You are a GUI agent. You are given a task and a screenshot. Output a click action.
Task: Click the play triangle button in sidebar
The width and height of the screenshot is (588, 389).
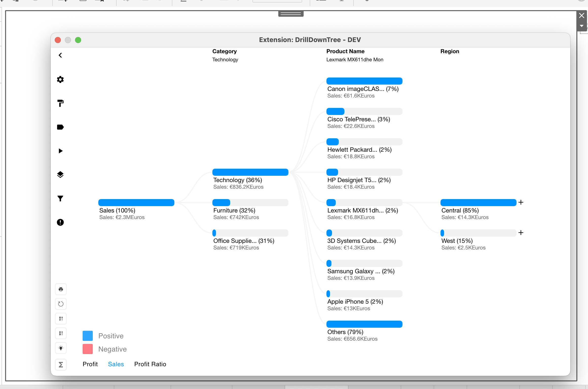(60, 151)
